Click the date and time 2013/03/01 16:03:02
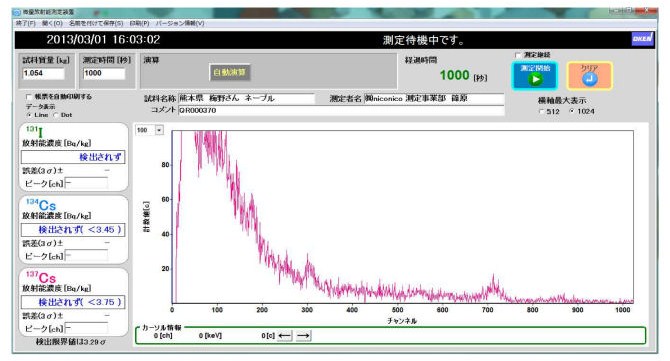Screen dimensions: 670x361 103,40
